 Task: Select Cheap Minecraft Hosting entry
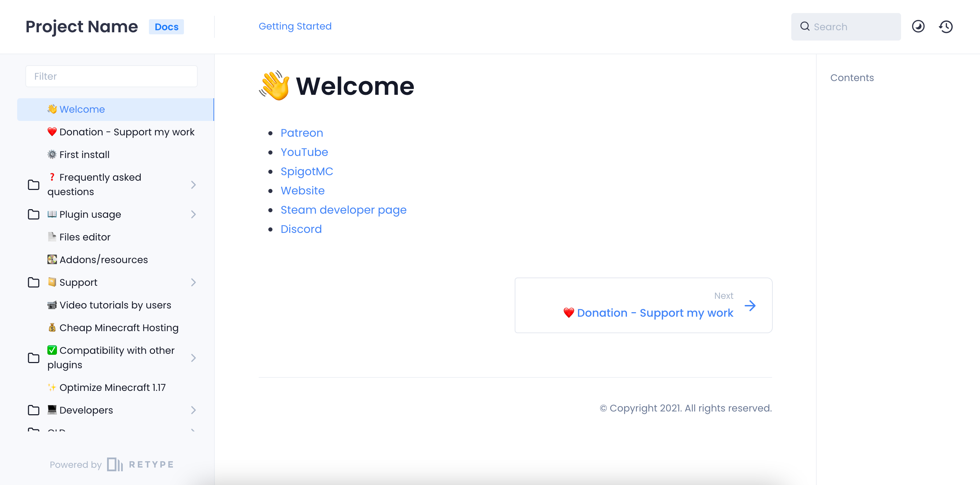pyautogui.click(x=119, y=327)
